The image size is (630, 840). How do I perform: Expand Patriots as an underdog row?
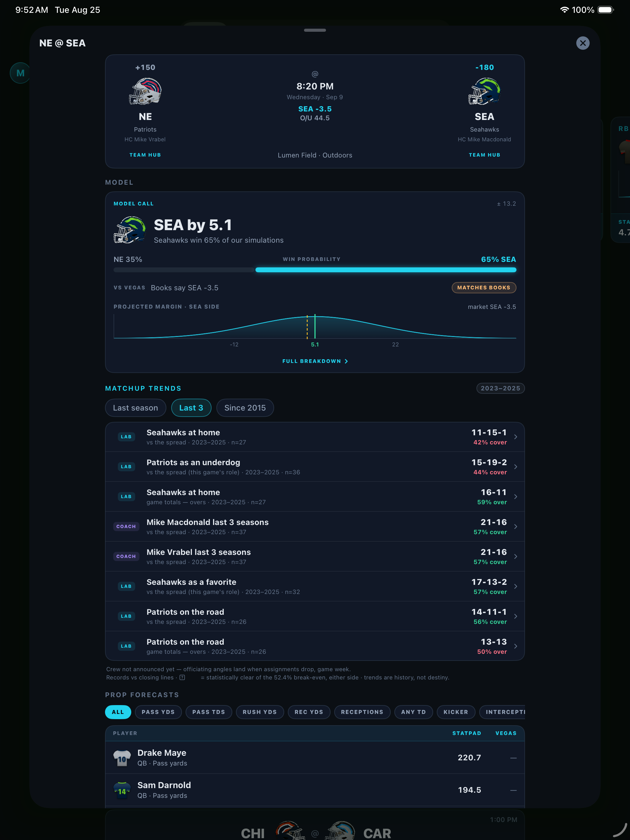[x=315, y=467]
